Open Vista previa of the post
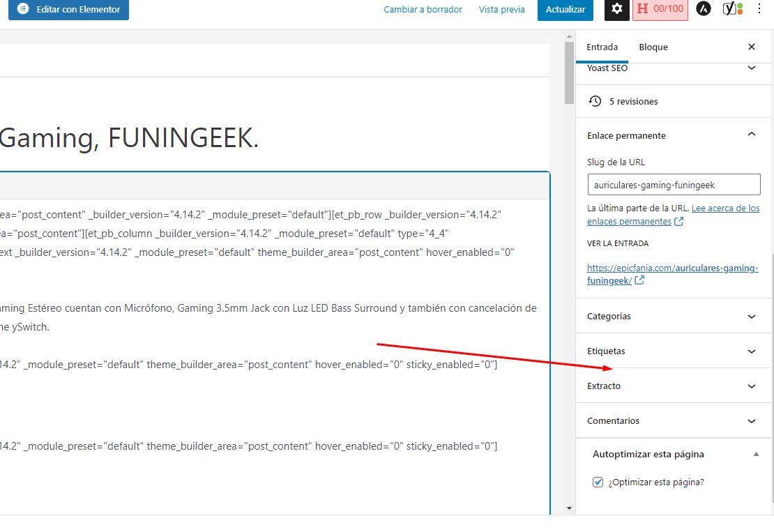Image resolution: width=774 pixels, height=532 pixels. (x=501, y=9)
